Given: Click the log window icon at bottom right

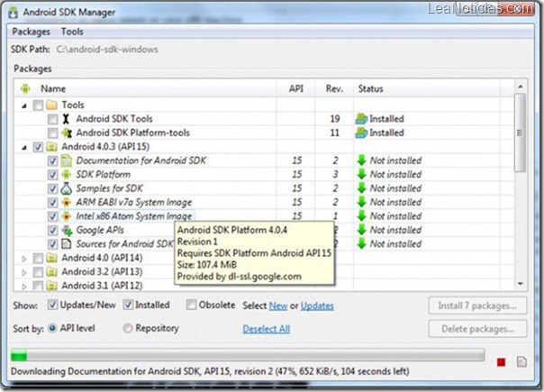Looking at the screenshot, I should 522,361.
